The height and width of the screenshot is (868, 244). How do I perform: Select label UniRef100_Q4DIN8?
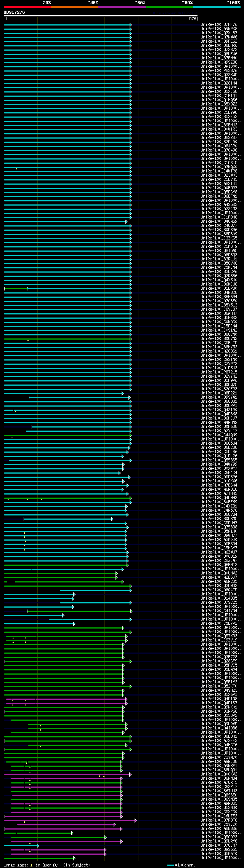(x=219, y=699)
